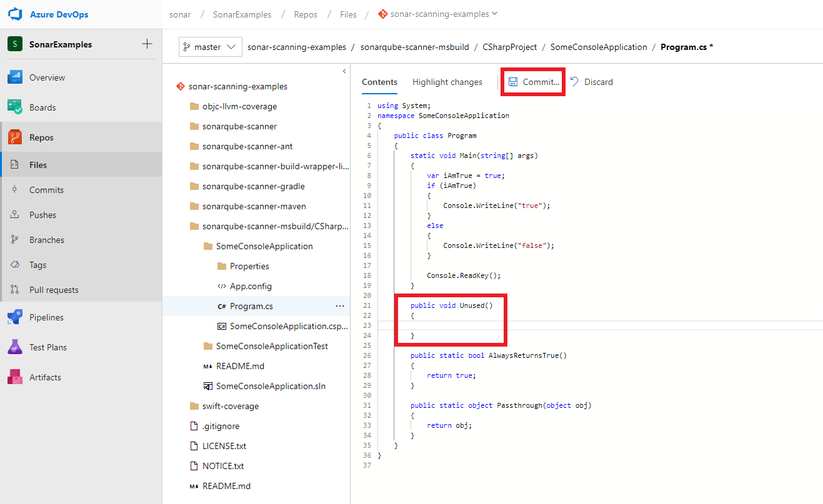
Task: Open Pushes in the sidebar
Action: point(42,215)
